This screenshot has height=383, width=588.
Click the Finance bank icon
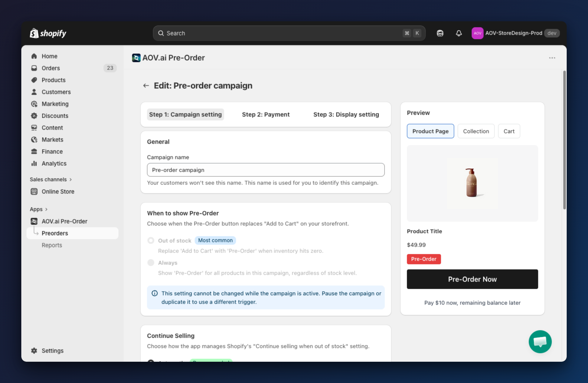(34, 151)
